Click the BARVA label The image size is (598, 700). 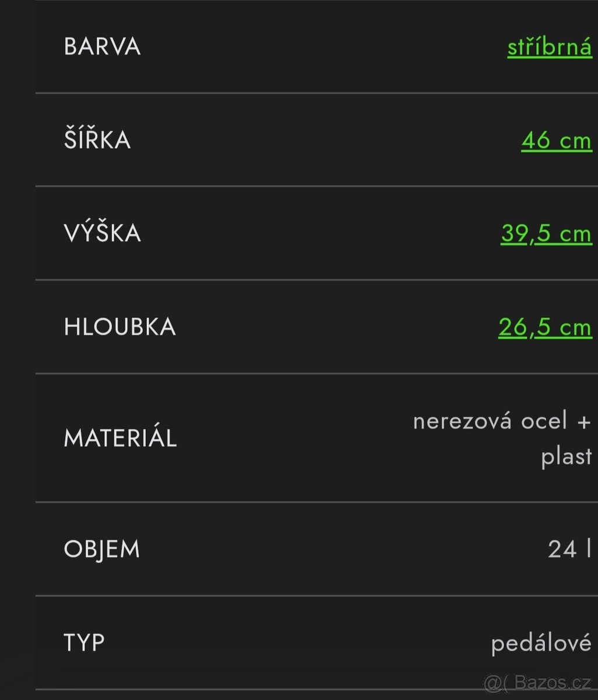coord(102,47)
